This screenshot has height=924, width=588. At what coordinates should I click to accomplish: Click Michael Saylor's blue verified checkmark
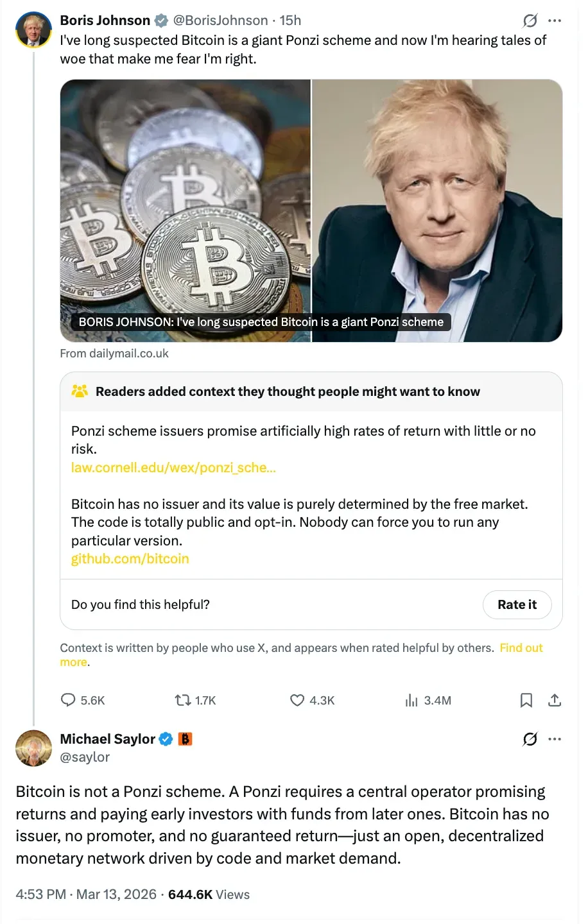(x=166, y=739)
